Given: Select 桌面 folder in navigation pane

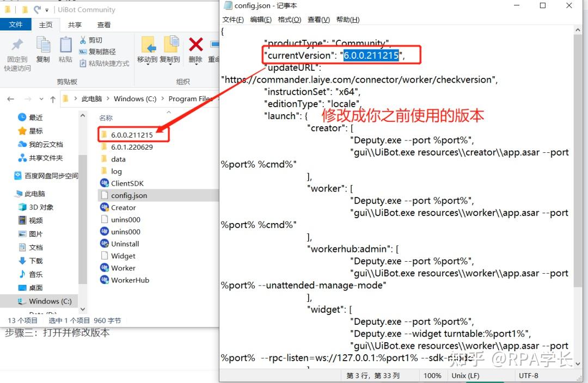Looking at the screenshot, I should (30, 287).
